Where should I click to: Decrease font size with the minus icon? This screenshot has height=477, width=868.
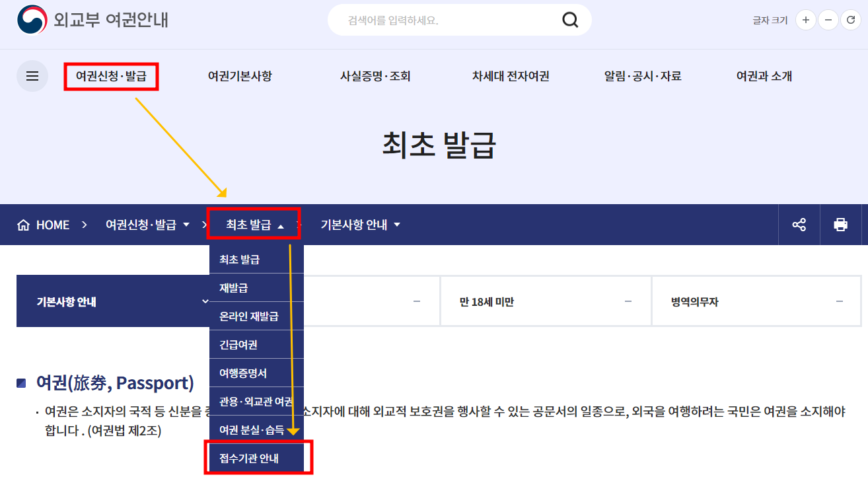[x=828, y=20]
